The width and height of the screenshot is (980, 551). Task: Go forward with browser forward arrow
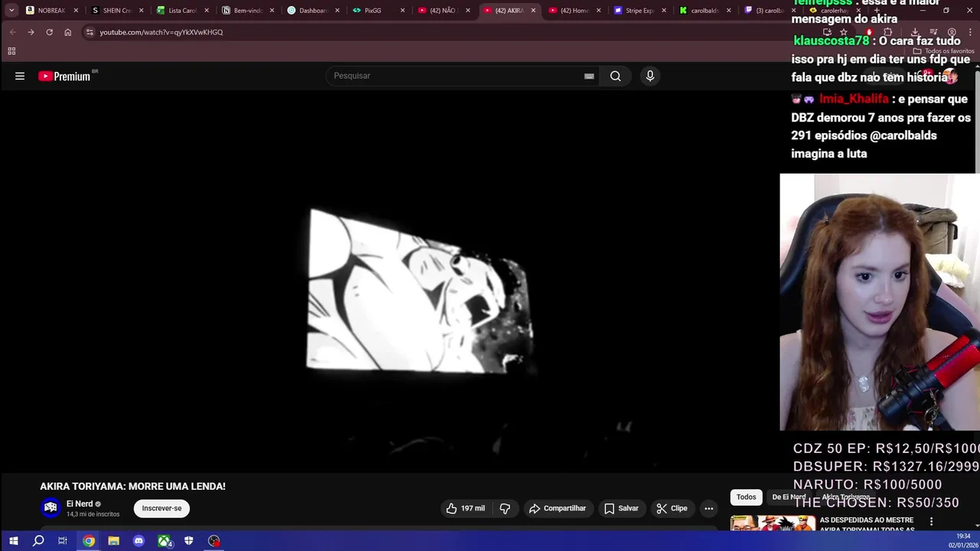(31, 32)
